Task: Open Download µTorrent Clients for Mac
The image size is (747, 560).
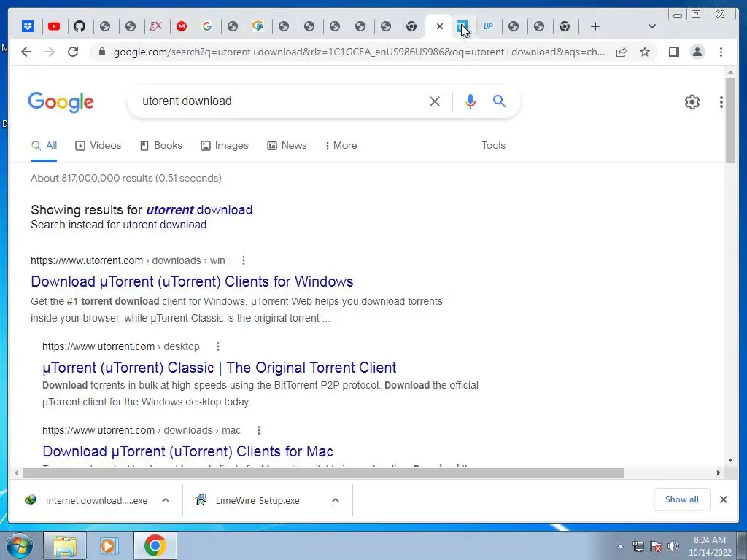Action: (x=187, y=451)
